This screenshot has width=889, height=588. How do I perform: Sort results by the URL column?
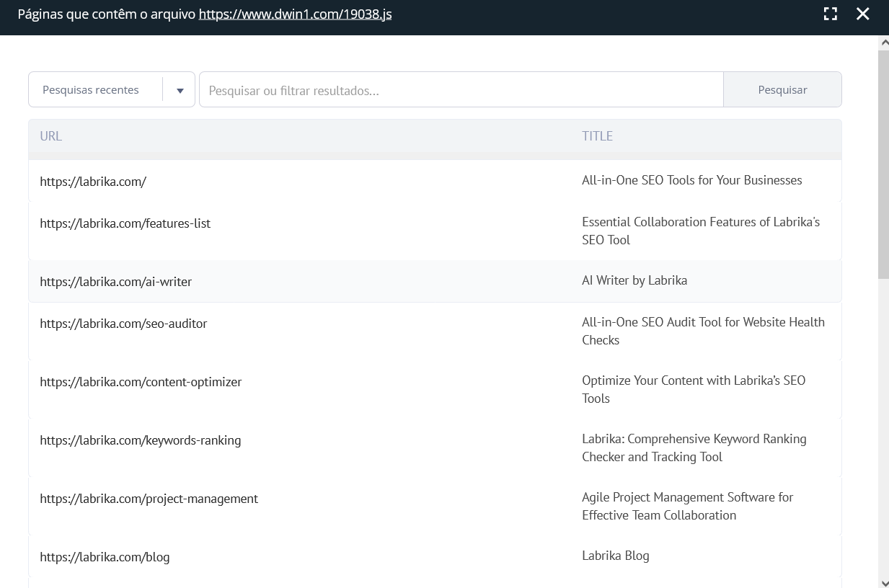coord(50,135)
